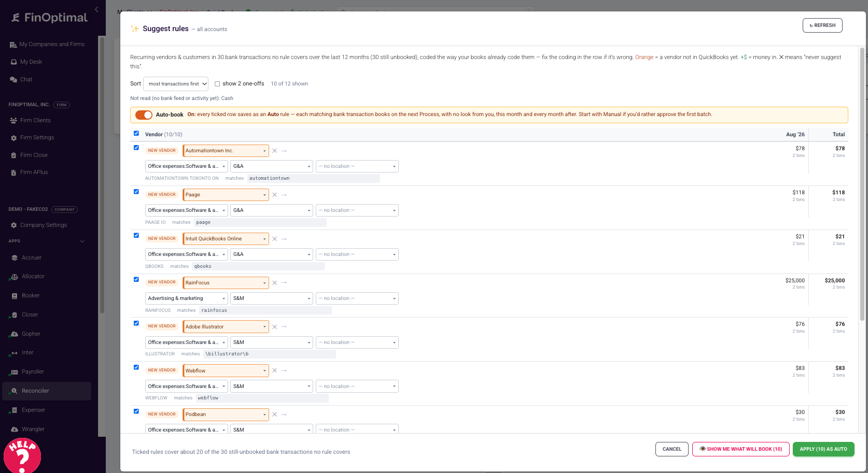
Task: Click the X icon beside Automationtown Inc.
Action: coord(275,151)
